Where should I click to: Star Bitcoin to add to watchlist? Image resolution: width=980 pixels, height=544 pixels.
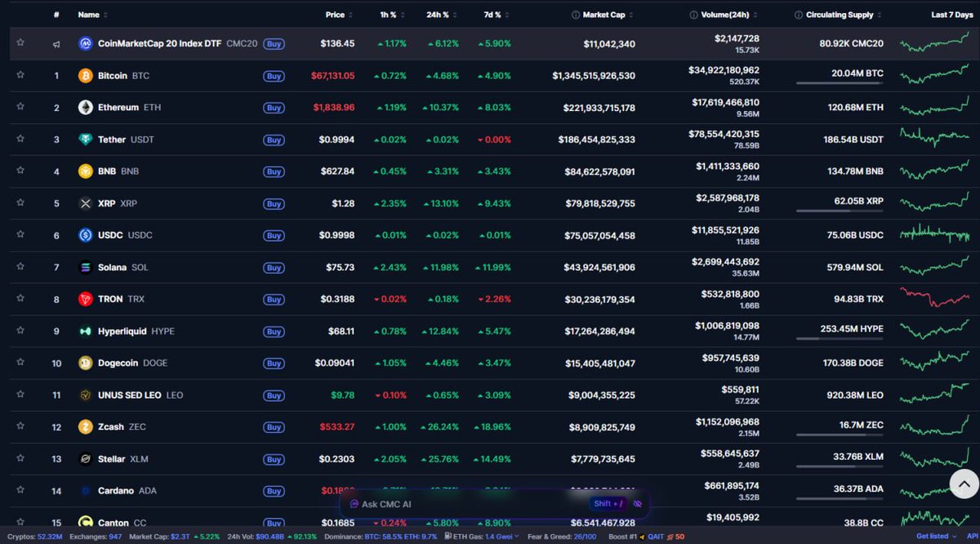(20, 75)
